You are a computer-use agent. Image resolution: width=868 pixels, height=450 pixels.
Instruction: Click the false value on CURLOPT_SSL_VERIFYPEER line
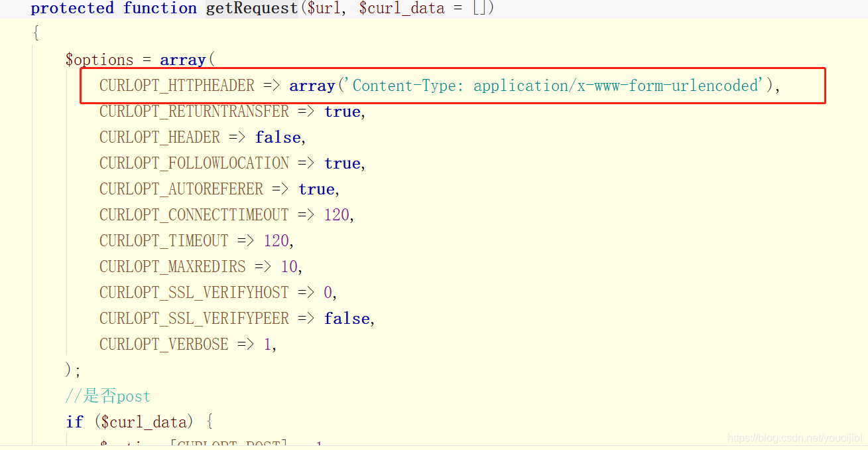tap(346, 319)
